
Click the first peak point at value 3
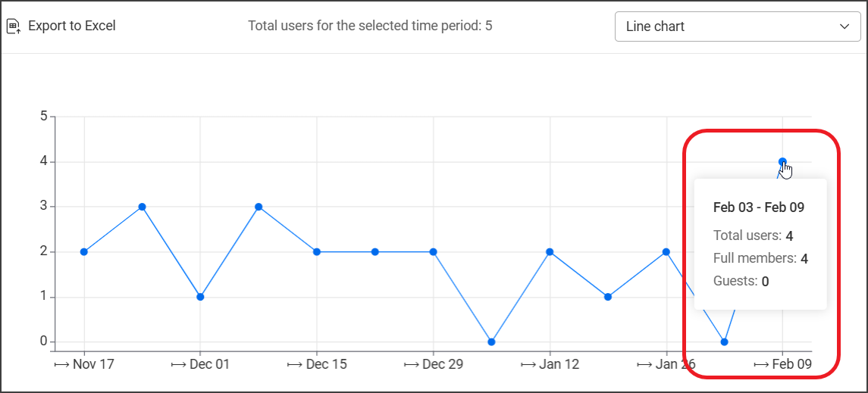[142, 207]
